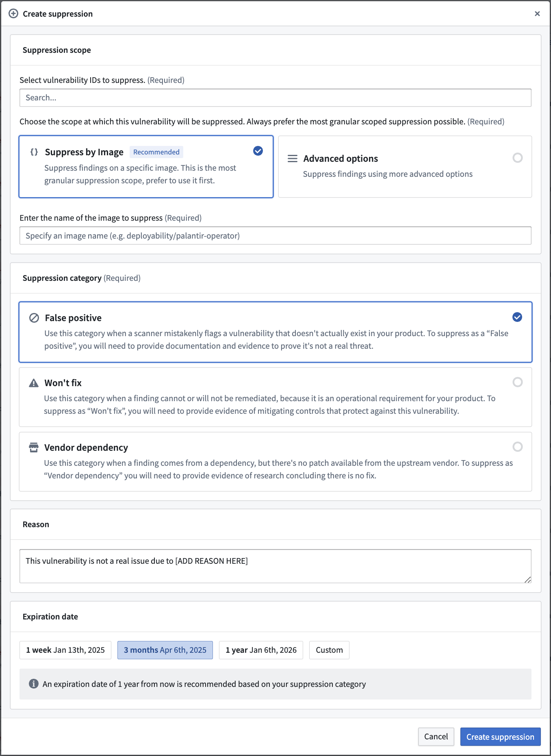Select the Suppress by Image checkmark radio

click(x=258, y=151)
